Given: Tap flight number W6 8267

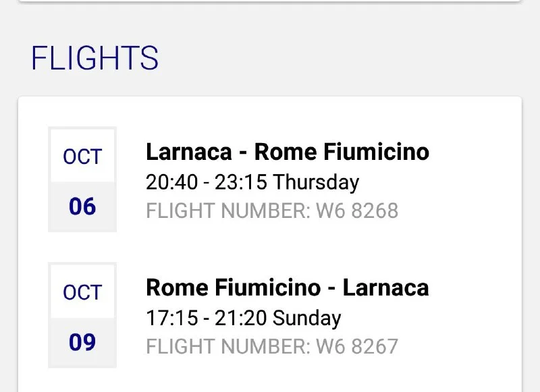Looking at the screenshot, I should pyautogui.click(x=357, y=347).
